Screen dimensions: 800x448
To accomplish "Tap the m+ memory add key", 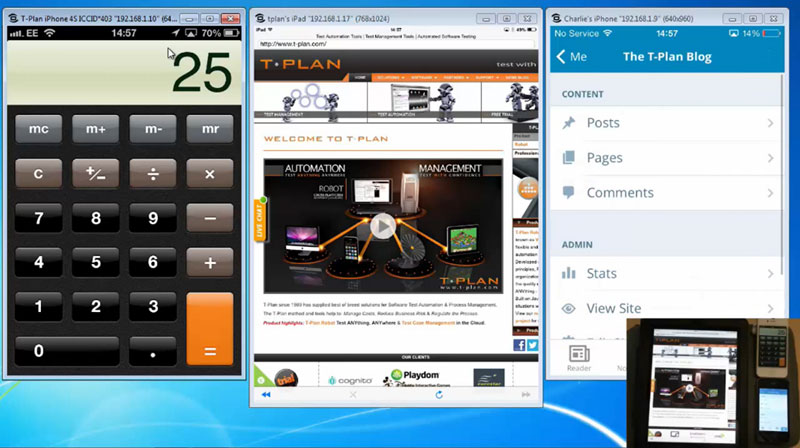I will click(x=95, y=129).
